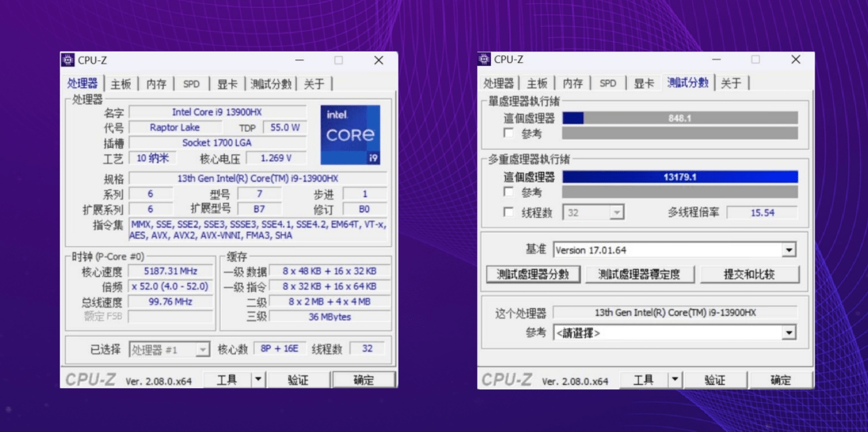The height and width of the screenshot is (432, 868).
Task: Click the 倍频 x 52.0 value
Action: pos(171,286)
